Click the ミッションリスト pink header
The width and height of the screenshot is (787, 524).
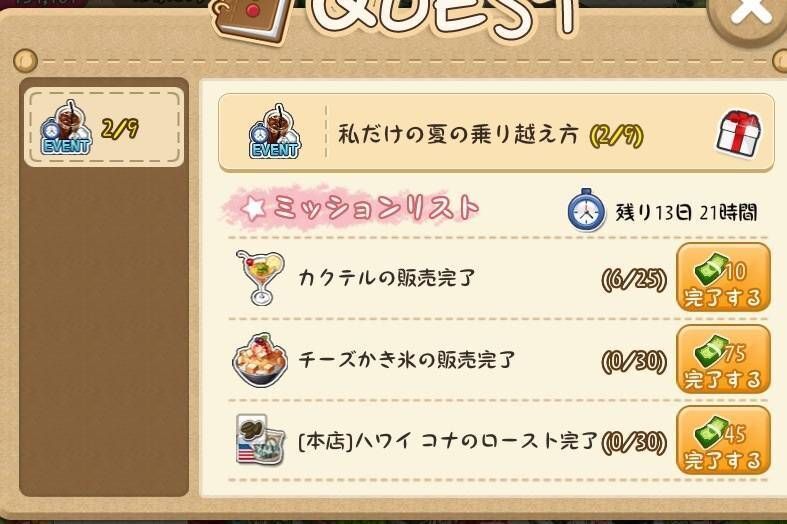(x=351, y=208)
